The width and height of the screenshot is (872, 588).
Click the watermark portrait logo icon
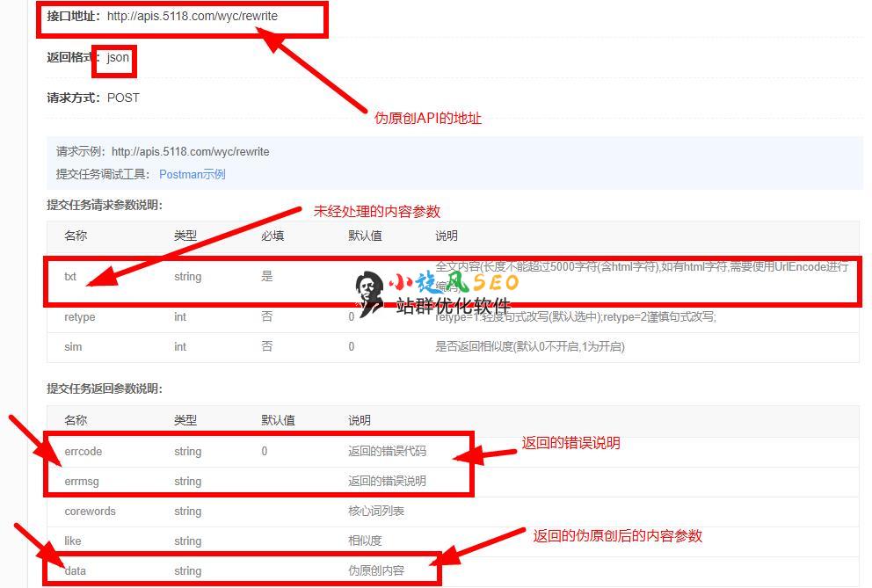coord(369,293)
